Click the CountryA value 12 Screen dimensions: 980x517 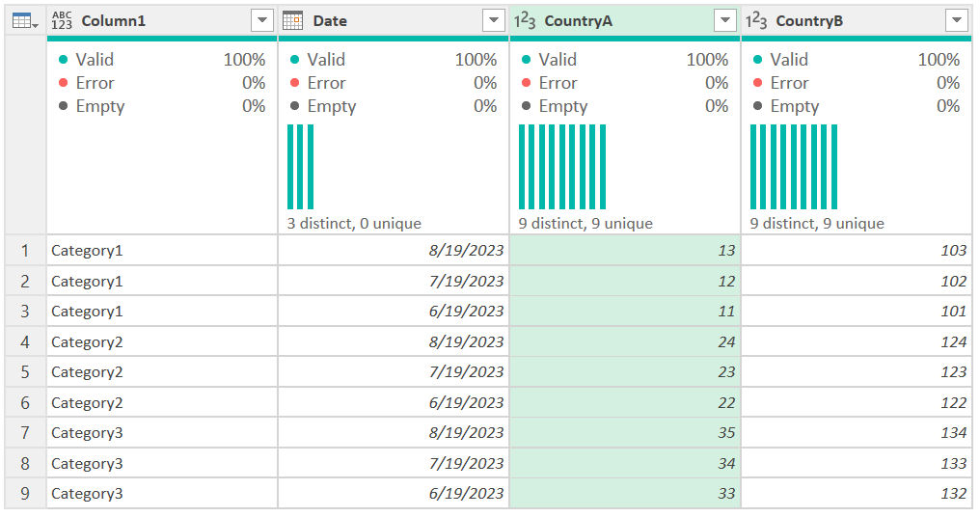pos(625,282)
